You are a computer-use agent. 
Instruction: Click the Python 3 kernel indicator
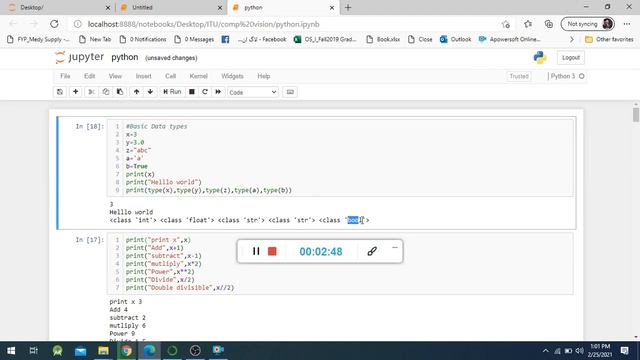point(567,76)
